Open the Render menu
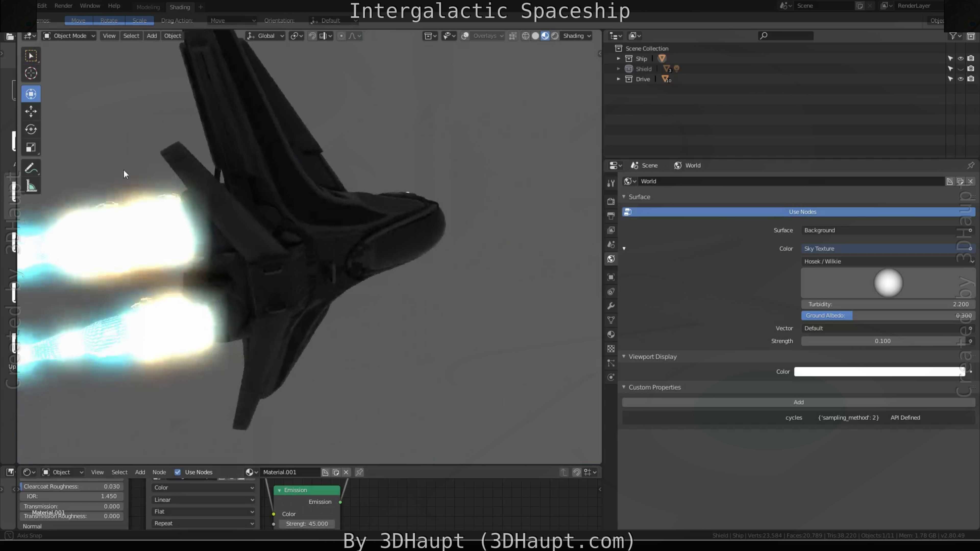Viewport: 980px width, 551px height. click(x=63, y=6)
